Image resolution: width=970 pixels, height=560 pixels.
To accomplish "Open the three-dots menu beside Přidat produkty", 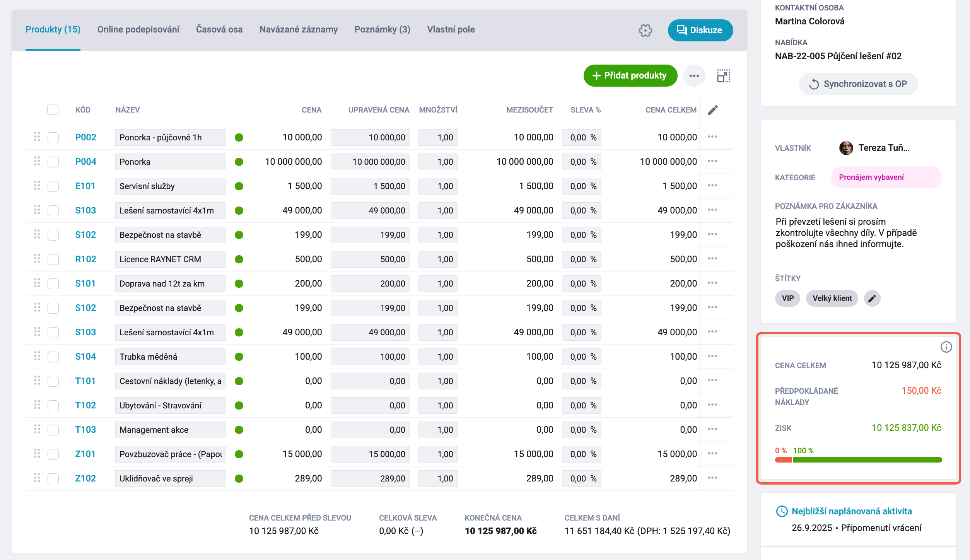I will (x=694, y=76).
